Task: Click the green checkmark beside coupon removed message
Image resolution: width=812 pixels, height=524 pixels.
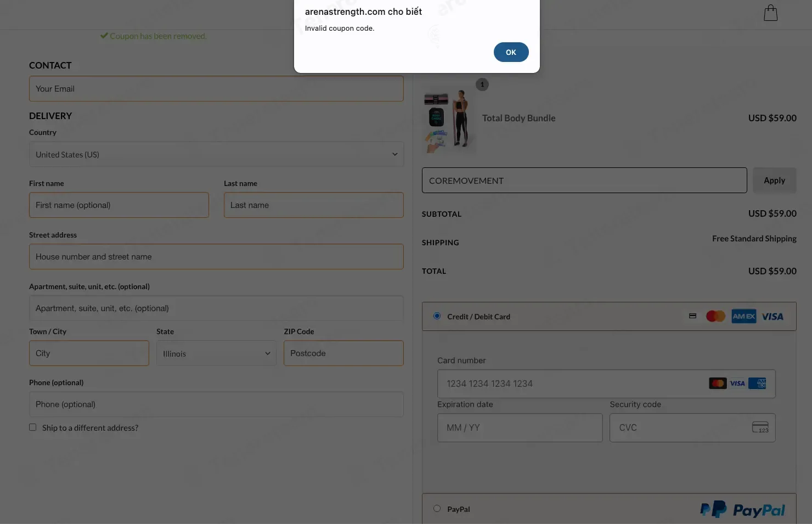Action: point(104,36)
